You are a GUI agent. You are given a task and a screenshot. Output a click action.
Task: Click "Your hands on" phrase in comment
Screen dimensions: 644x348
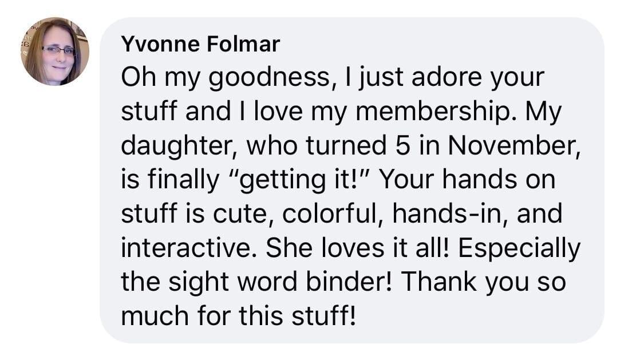[467, 180]
